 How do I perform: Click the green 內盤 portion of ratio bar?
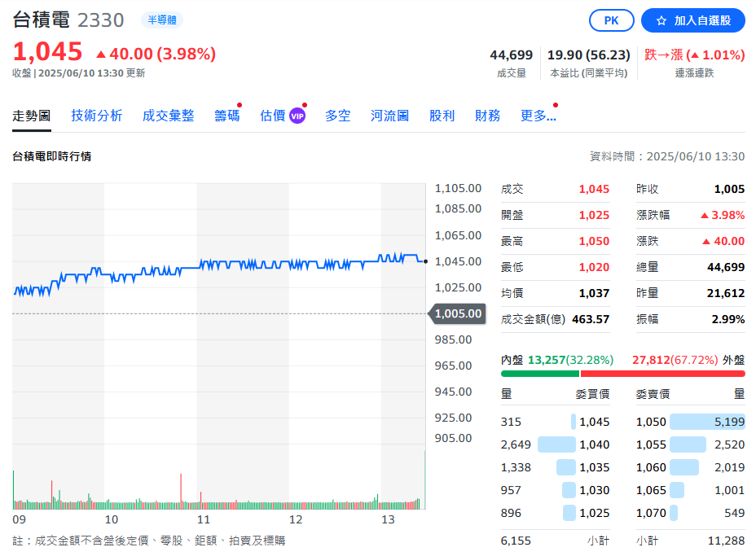click(540, 374)
